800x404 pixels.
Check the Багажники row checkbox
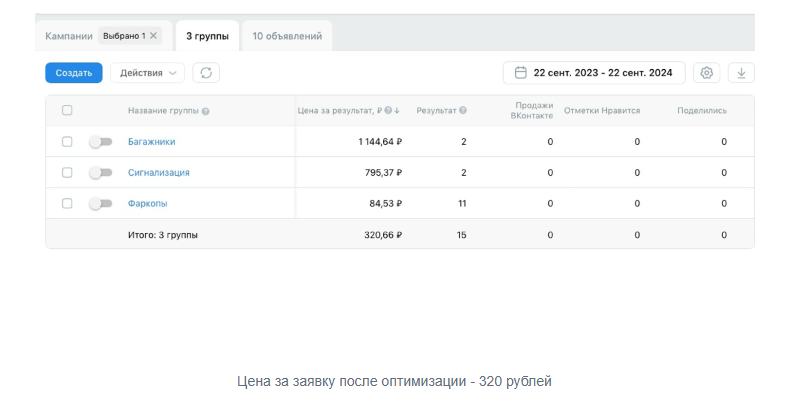point(67,141)
